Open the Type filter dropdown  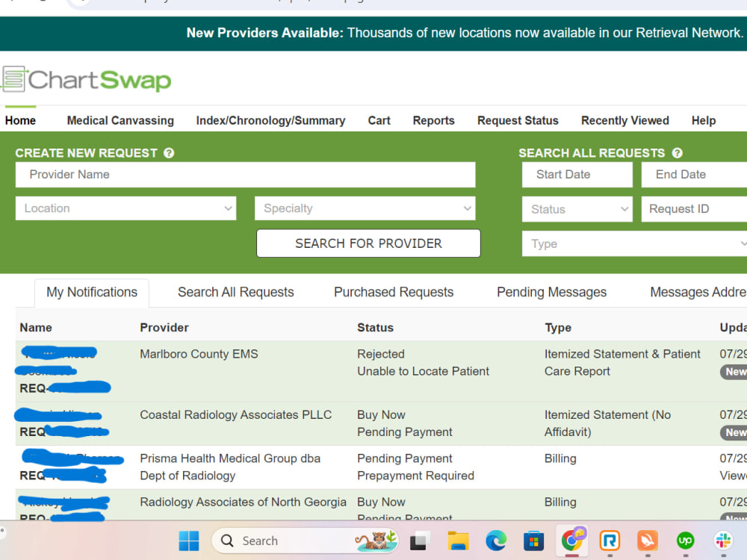click(634, 244)
